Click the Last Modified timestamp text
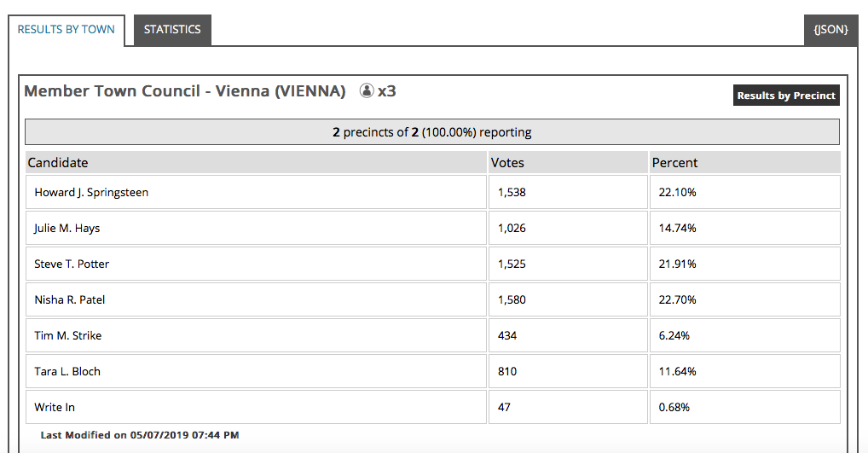The height and width of the screenshot is (453, 868). [x=140, y=435]
